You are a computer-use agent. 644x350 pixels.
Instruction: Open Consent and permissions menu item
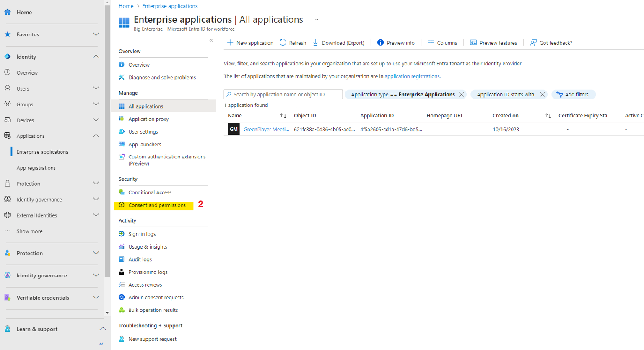[x=157, y=205]
